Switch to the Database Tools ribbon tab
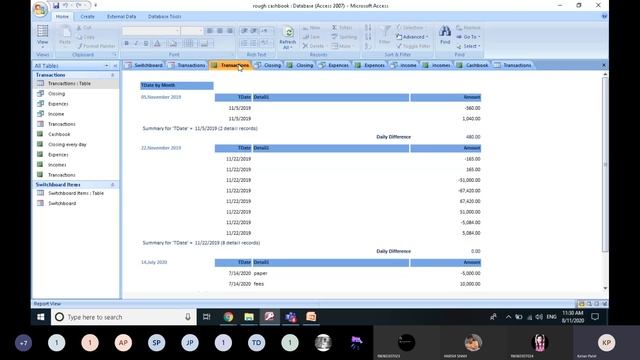Viewport: 640px width, 360px height. pyautogui.click(x=164, y=16)
